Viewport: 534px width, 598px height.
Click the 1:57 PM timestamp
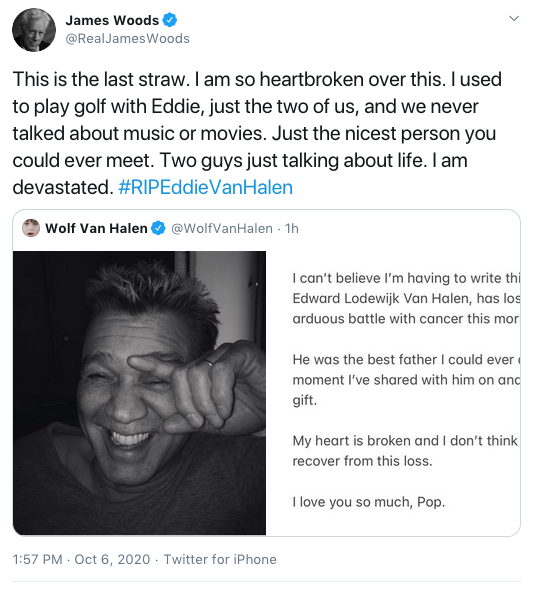(x=37, y=559)
